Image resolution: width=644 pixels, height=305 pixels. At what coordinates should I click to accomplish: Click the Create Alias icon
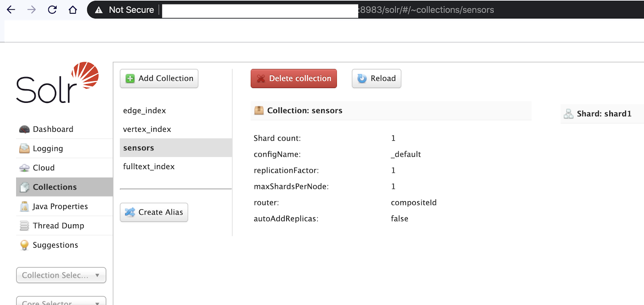coord(130,212)
